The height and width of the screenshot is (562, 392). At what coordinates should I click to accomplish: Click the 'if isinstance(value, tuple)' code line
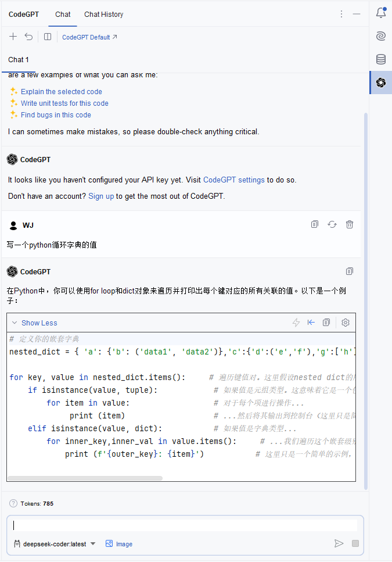coord(93,391)
